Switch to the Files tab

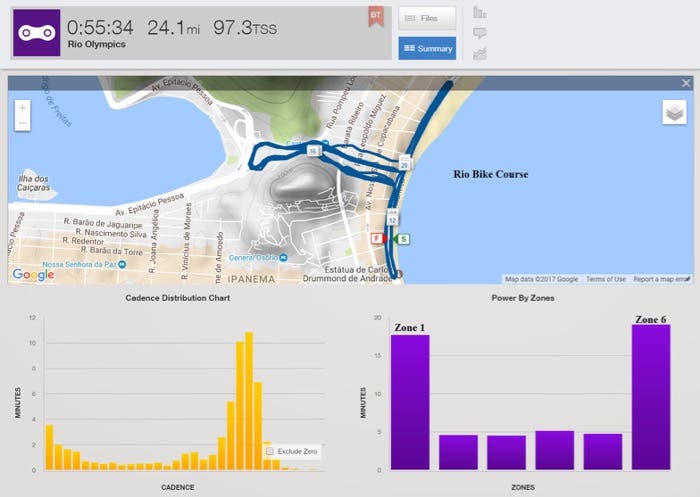click(x=427, y=17)
